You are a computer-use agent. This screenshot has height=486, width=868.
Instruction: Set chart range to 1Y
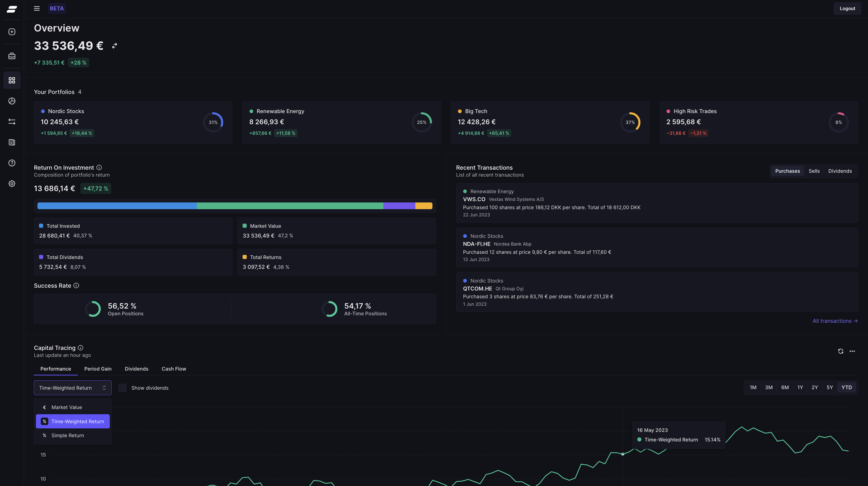tap(800, 388)
